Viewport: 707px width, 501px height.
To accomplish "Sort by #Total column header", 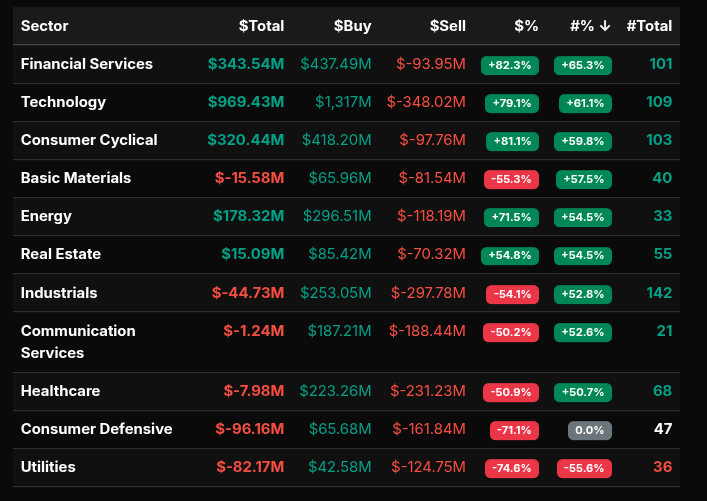I will coord(648,26).
